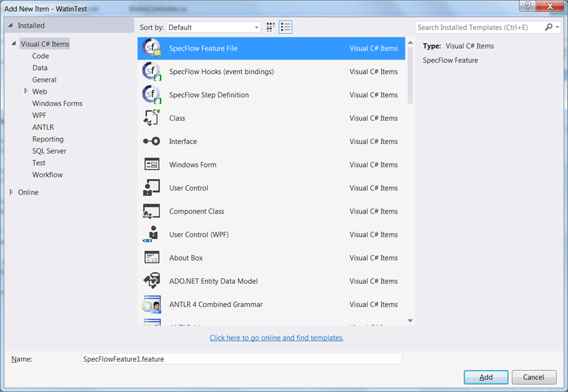The image size is (568, 392).
Task: Select the 'Interface' row text
Action: 183,141
